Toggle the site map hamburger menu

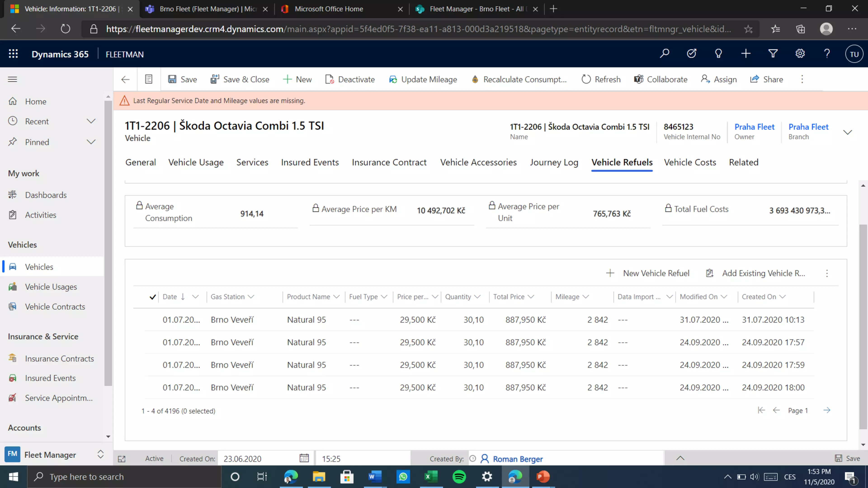pos(12,80)
